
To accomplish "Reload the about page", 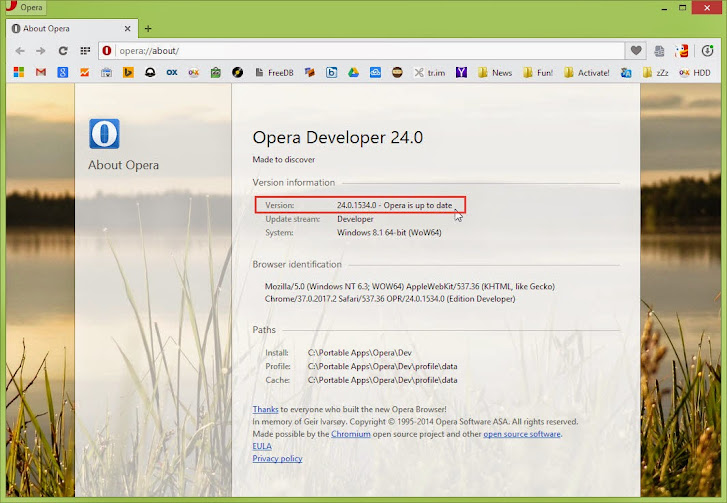I will (x=63, y=51).
